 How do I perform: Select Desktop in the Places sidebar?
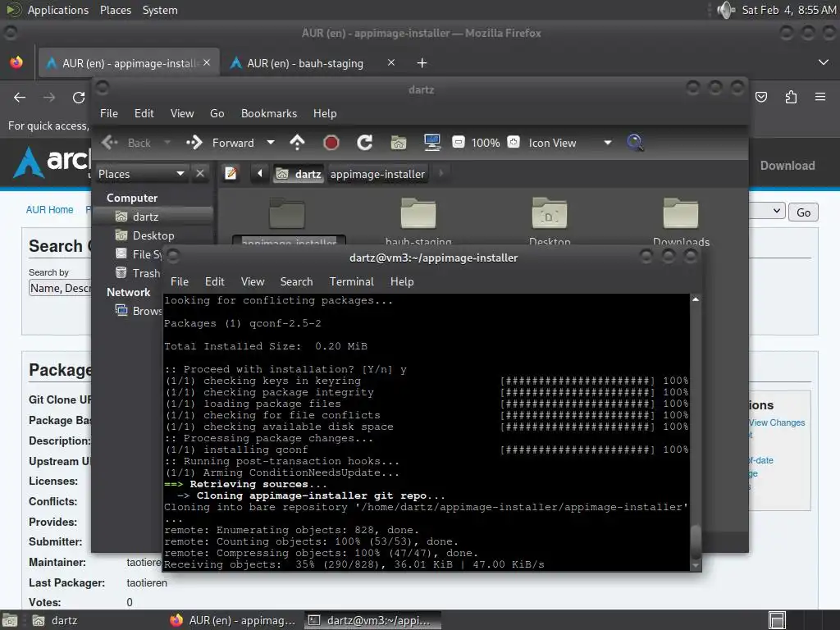pos(153,235)
